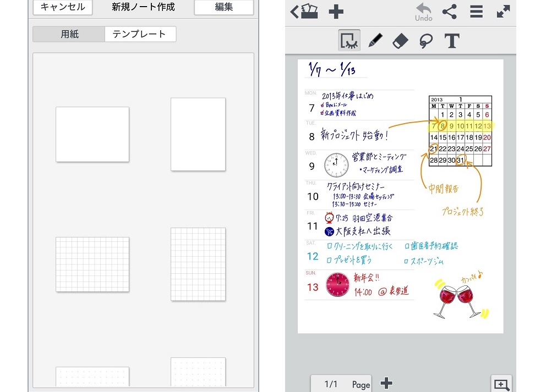Image resolution: width=546 pixels, height=392 pixels.
Task: Expand note to full screen
Action: click(x=503, y=12)
